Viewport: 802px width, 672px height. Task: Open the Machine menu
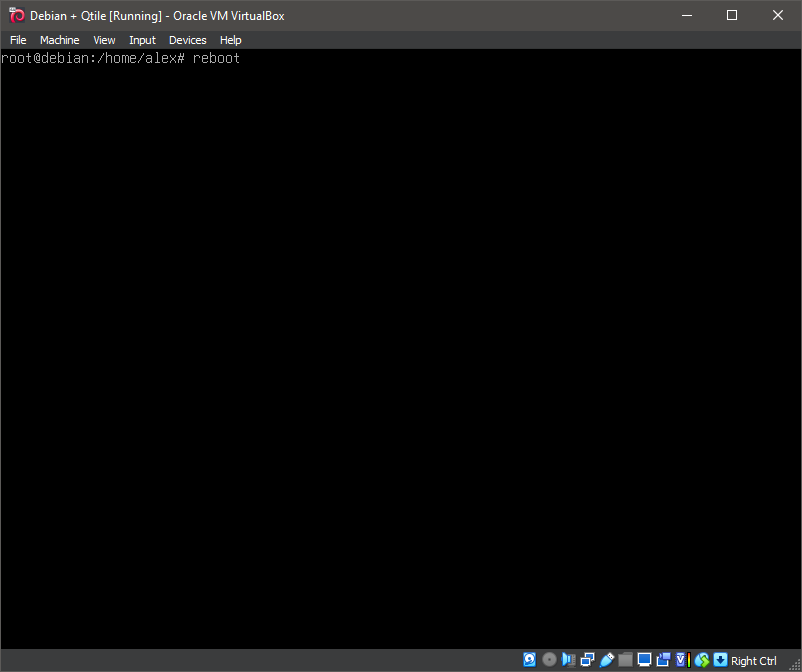click(59, 40)
